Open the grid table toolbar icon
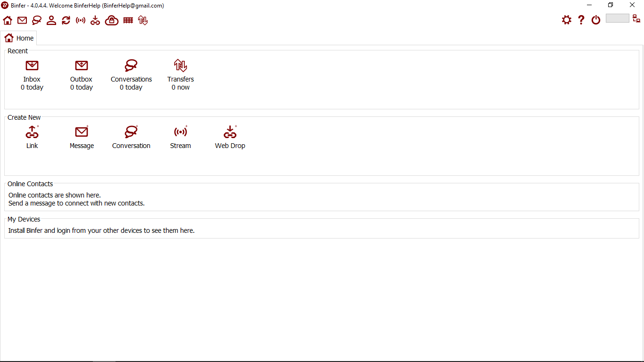 [128, 20]
